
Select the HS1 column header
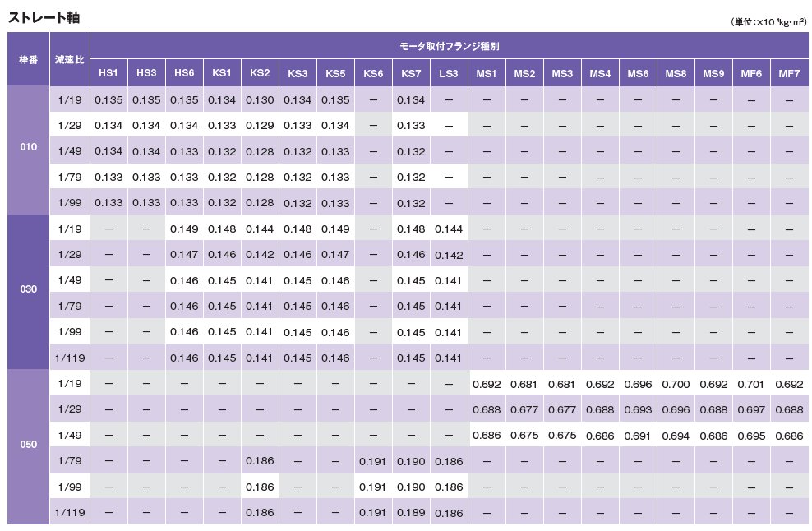tap(108, 72)
